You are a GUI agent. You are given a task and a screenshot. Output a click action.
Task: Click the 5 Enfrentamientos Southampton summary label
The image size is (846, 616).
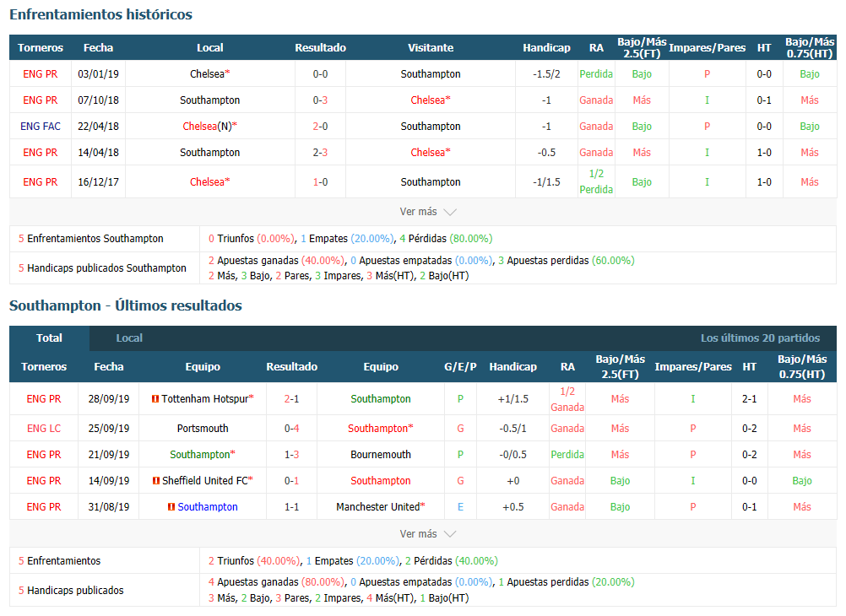coord(90,239)
